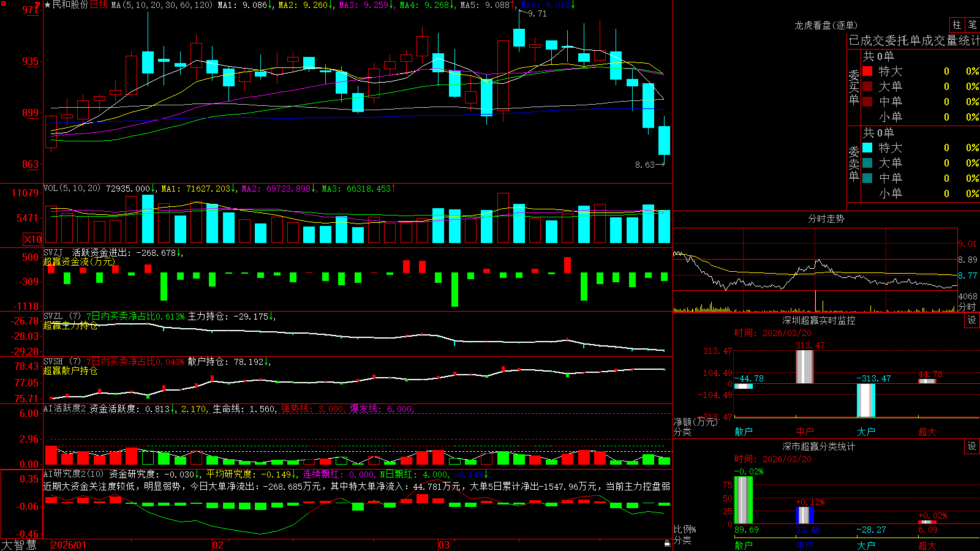Click the 313.47 中户 net inflow bar
This screenshot has width=980, height=551.
(x=805, y=367)
